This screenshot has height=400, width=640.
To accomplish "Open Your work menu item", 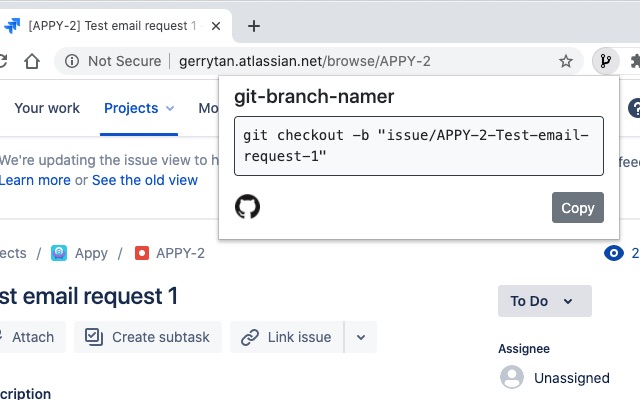I will click(x=47, y=108).
